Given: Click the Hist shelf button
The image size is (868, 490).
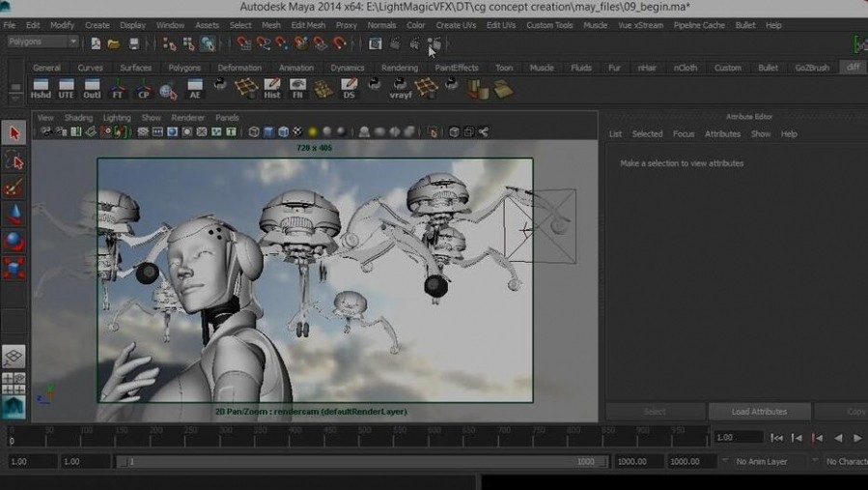Looking at the screenshot, I should pyautogui.click(x=272, y=89).
